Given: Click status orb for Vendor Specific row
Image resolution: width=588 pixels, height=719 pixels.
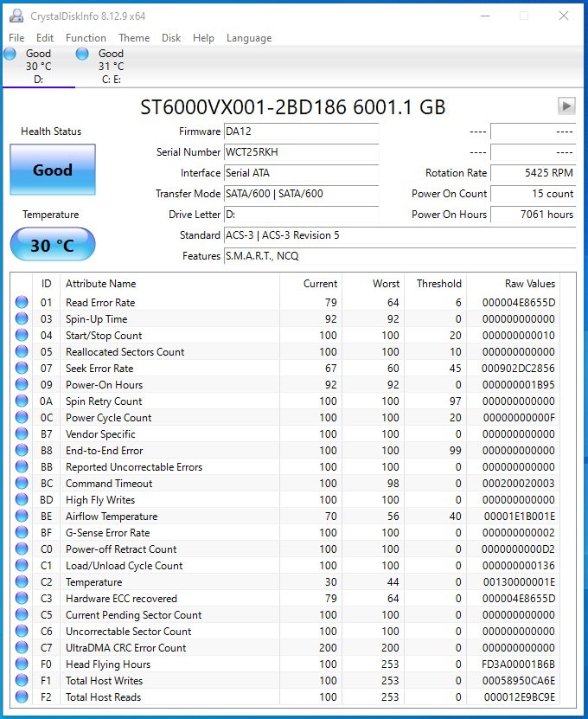Looking at the screenshot, I should (x=22, y=433).
